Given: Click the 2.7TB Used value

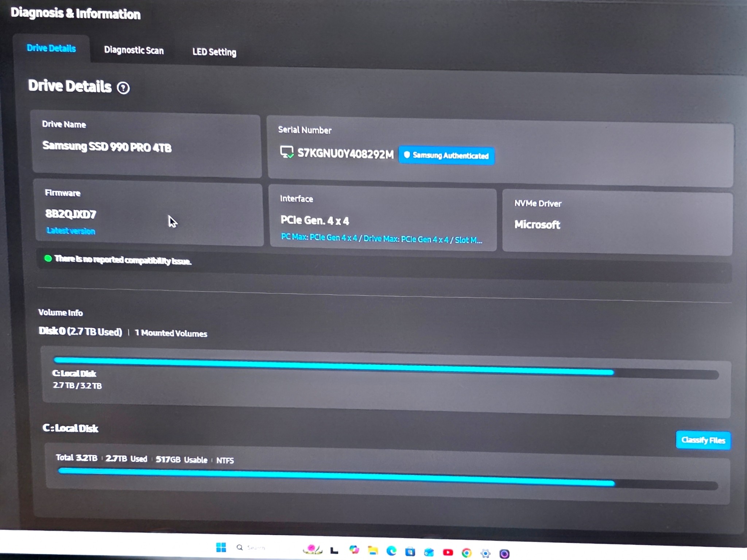Looking at the screenshot, I should 126,459.
